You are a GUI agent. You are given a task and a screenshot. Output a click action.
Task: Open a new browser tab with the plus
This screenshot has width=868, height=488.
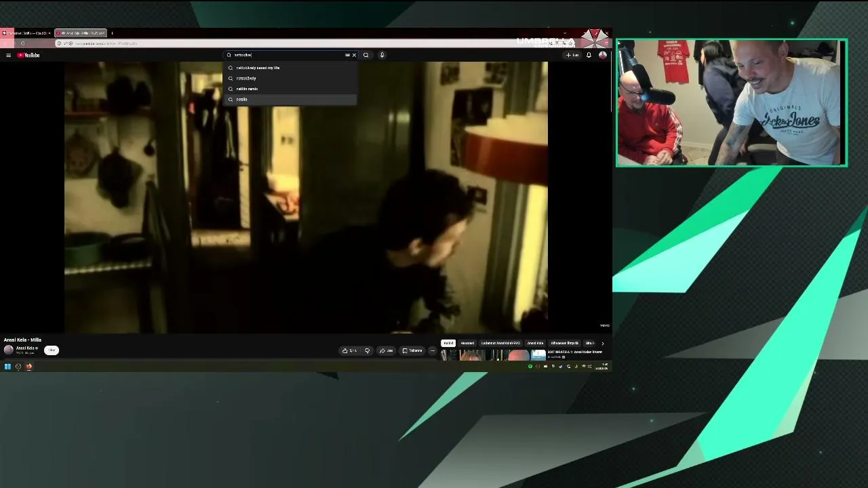point(112,33)
